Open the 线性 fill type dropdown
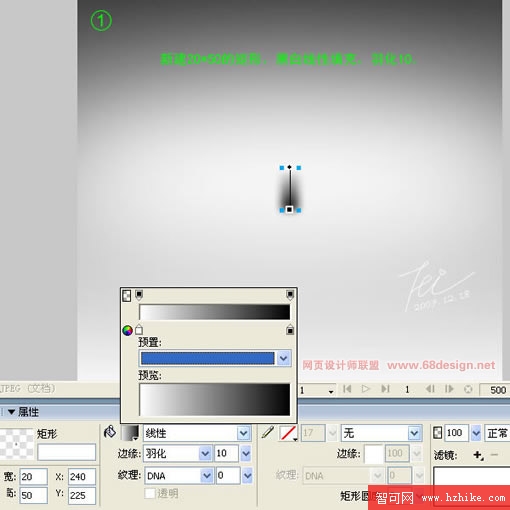This screenshot has width=510, height=510. 243,433
